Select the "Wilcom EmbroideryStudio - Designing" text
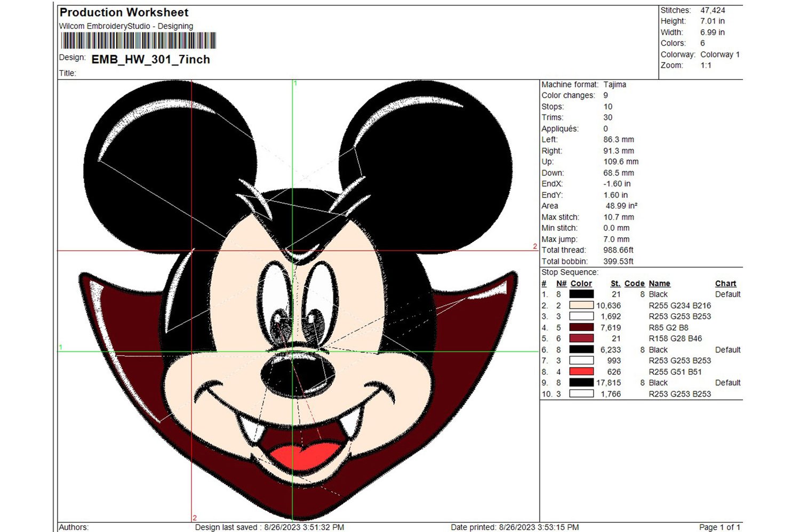 (x=126, y=26)
